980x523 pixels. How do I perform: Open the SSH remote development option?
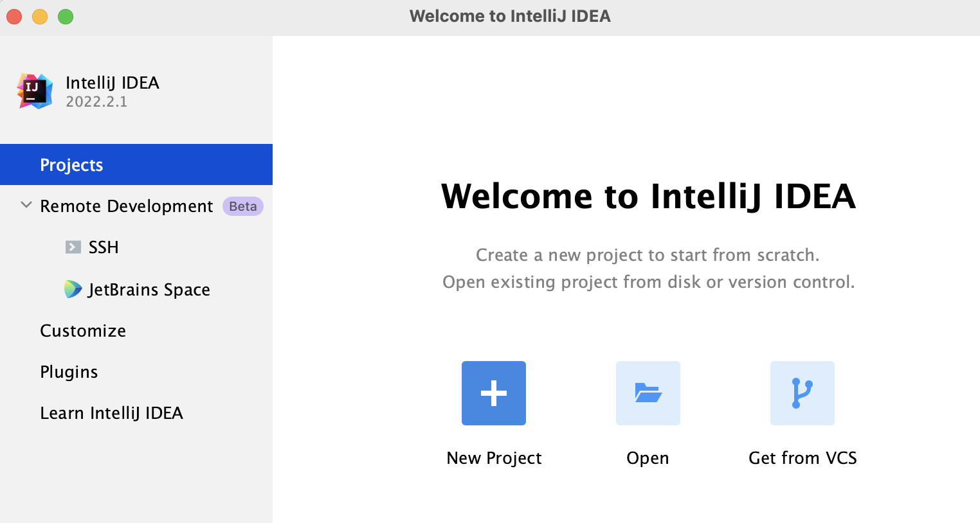[104, 247]
